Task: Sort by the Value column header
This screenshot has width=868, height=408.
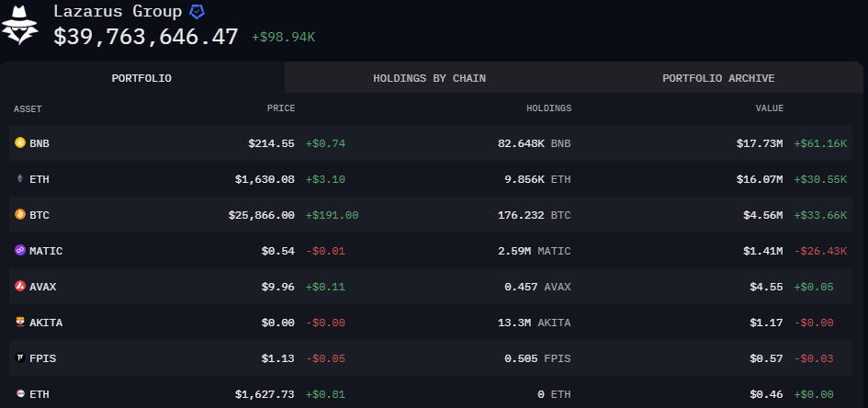Action: click(770, 108)
